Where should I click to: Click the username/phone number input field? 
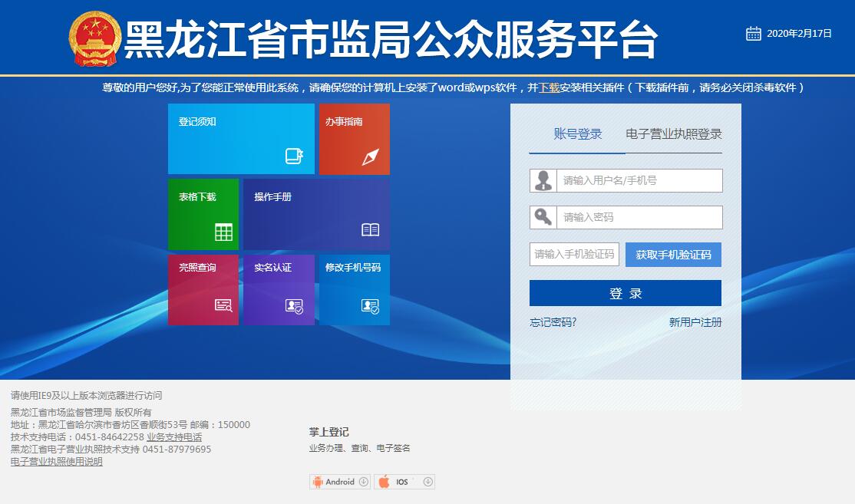[639, 181]
